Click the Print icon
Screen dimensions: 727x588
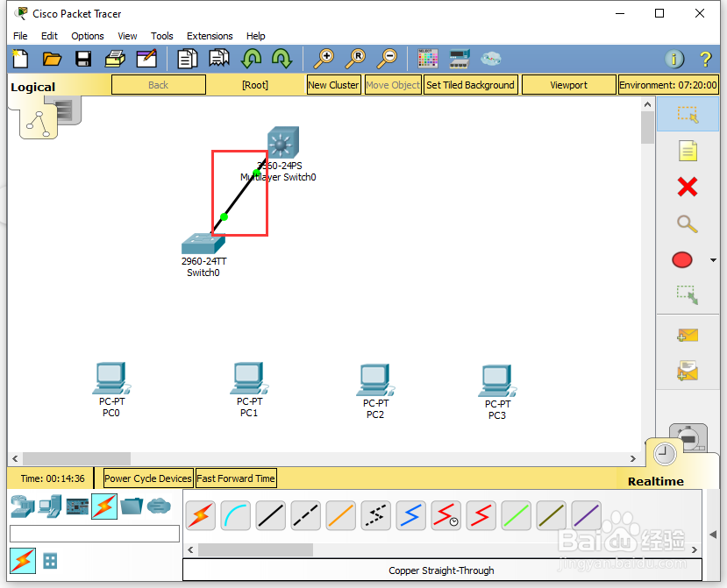pyautogui.click(x=115, y=59)
